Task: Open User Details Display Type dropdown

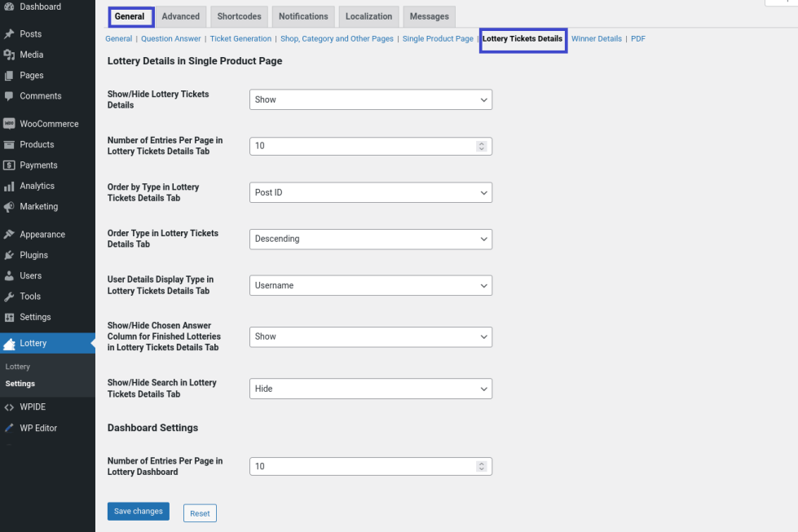Action: pos(370,285)
